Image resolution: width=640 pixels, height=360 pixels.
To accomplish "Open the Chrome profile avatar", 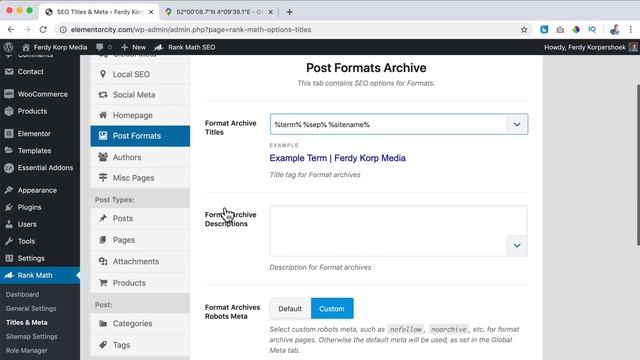I will click(x=614, y=29).
